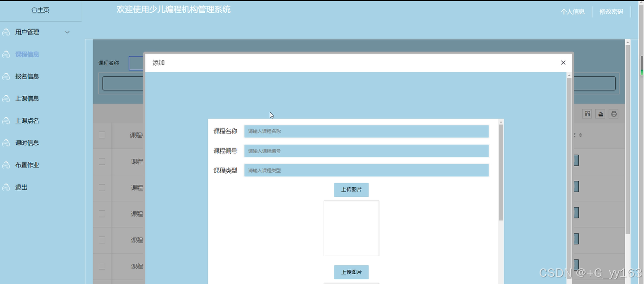
Task: Open 报名信息 in the sidebar
Action: [27, 76]
